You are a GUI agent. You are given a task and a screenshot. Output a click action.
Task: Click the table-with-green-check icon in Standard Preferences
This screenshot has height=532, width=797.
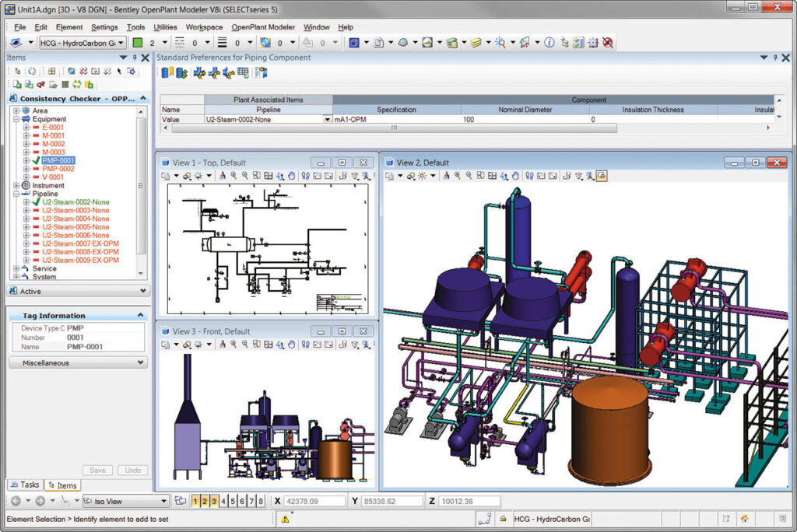[244, 73]
